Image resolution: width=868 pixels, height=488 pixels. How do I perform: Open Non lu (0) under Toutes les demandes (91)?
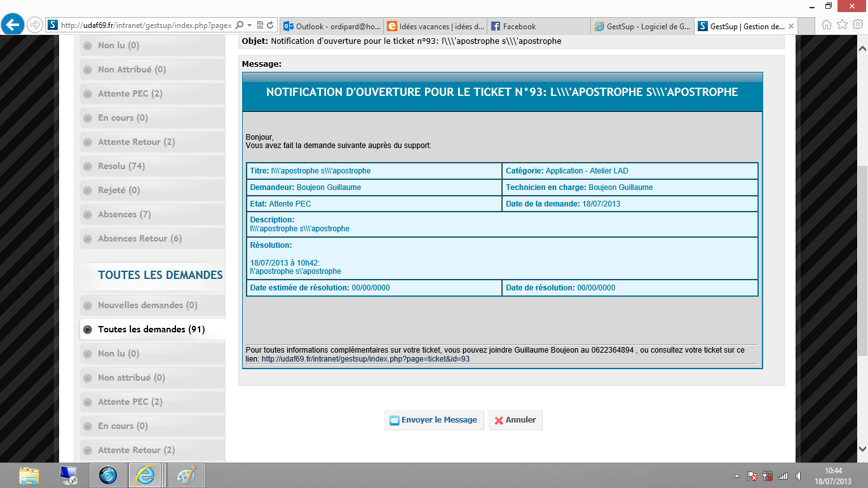(x=153, y=354)
